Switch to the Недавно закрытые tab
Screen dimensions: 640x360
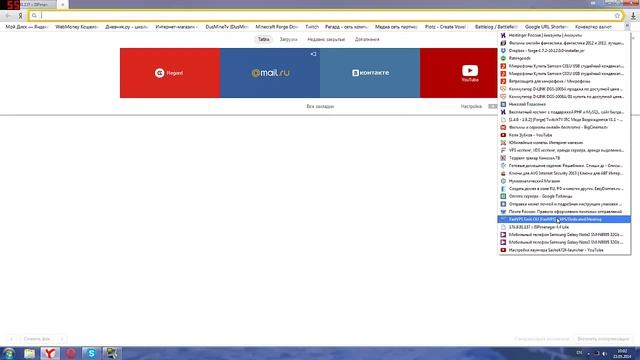click(x=326, y=39)
